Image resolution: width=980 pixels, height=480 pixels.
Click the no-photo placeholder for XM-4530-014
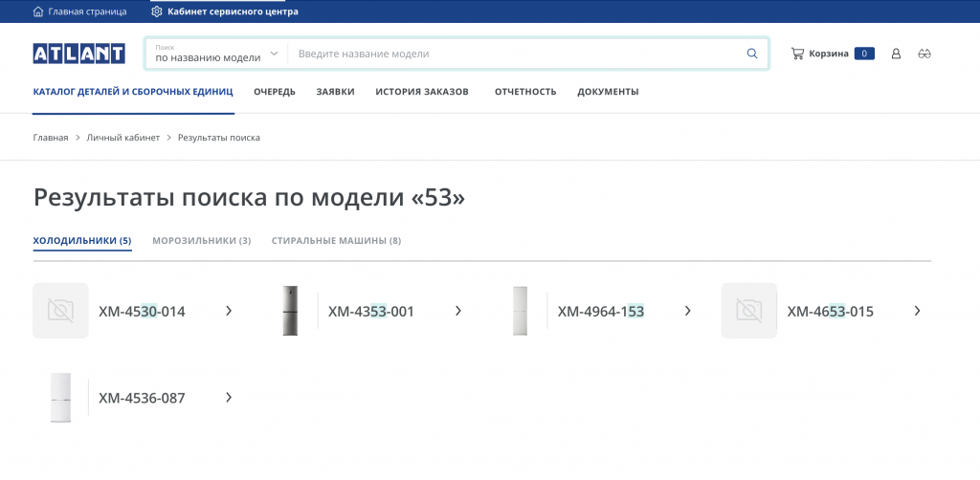tap(60, 311)
